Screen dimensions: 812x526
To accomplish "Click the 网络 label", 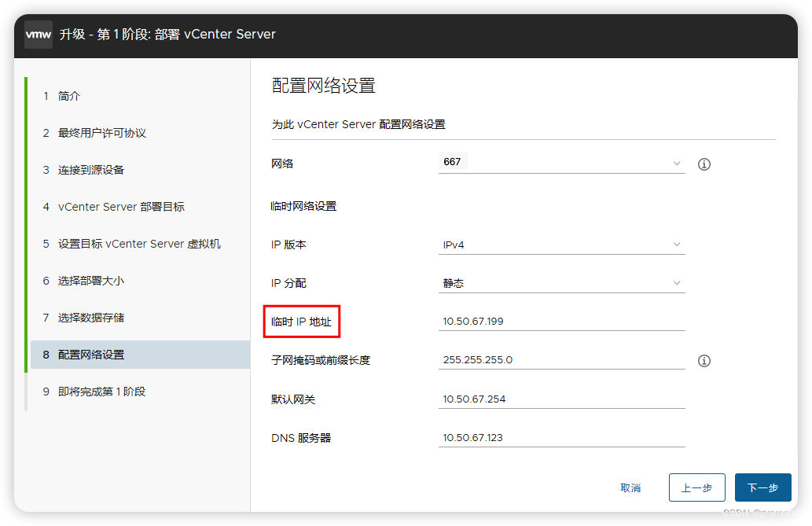I will click(282, 164).
